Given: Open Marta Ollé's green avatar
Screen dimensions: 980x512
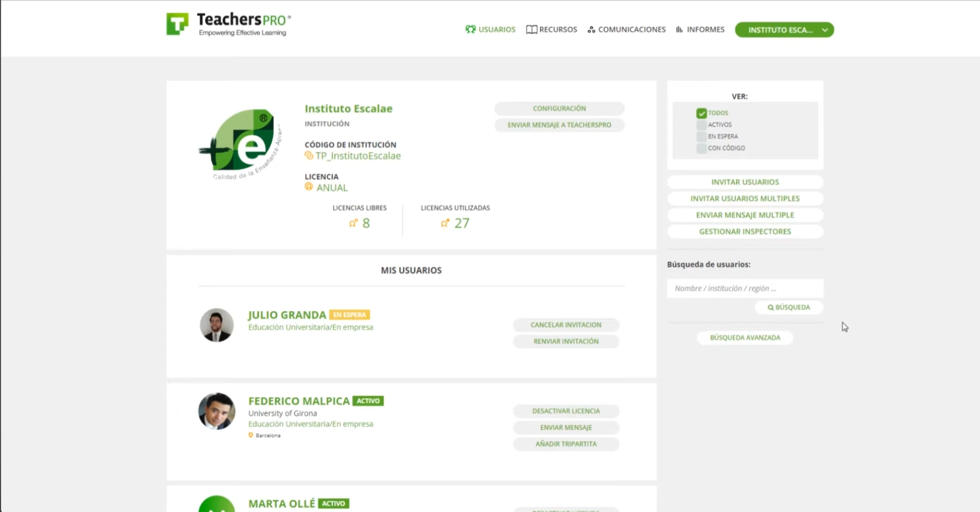Looking at the screenshot, I should tap(217, 504).
